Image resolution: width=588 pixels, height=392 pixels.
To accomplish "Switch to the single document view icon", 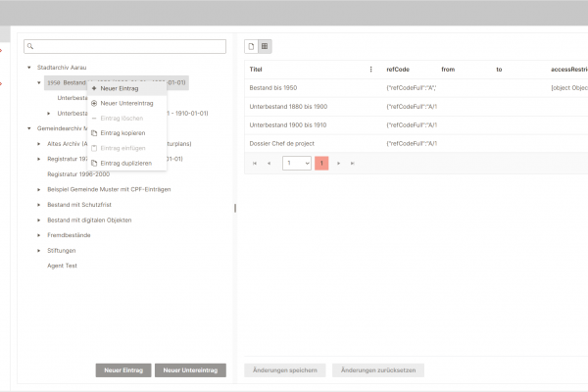I will (251, 46).
